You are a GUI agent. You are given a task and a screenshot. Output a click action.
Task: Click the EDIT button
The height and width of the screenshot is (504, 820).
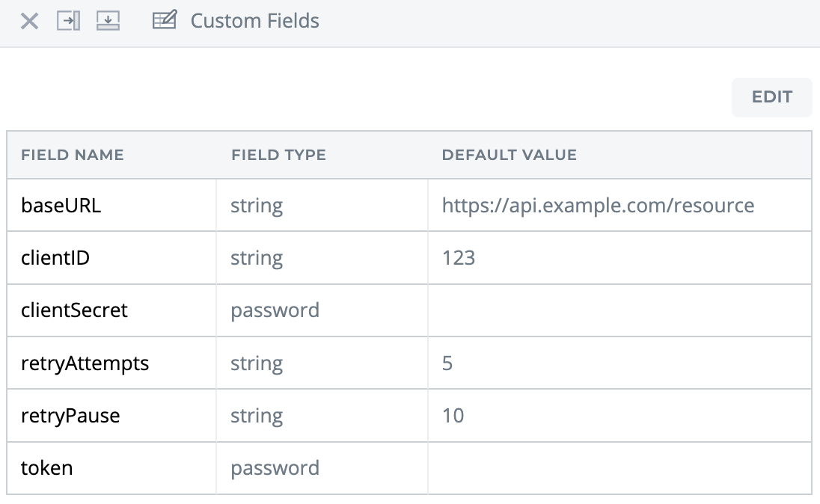[x=772, y=97]
